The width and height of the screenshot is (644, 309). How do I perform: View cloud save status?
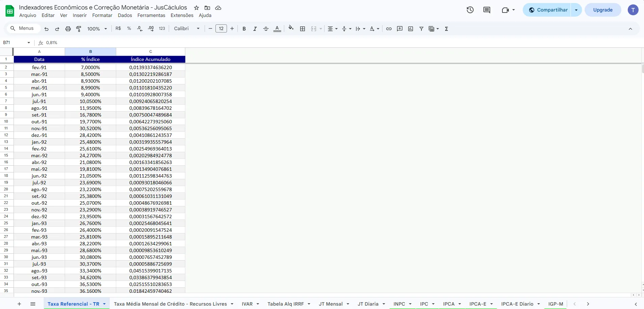[218, 8]
